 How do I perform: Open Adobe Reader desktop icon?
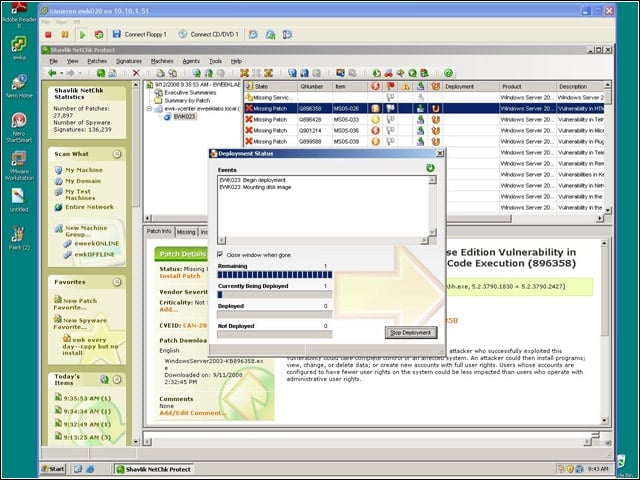pos(19,16)
